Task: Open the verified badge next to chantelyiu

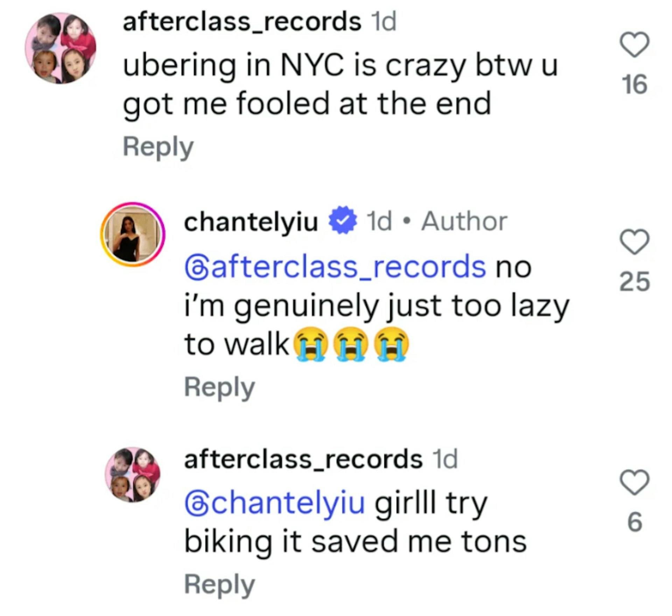Action: tap(343, 220)
